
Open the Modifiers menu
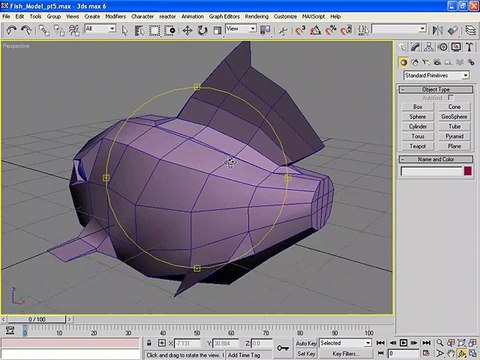(x=116, y=16)
